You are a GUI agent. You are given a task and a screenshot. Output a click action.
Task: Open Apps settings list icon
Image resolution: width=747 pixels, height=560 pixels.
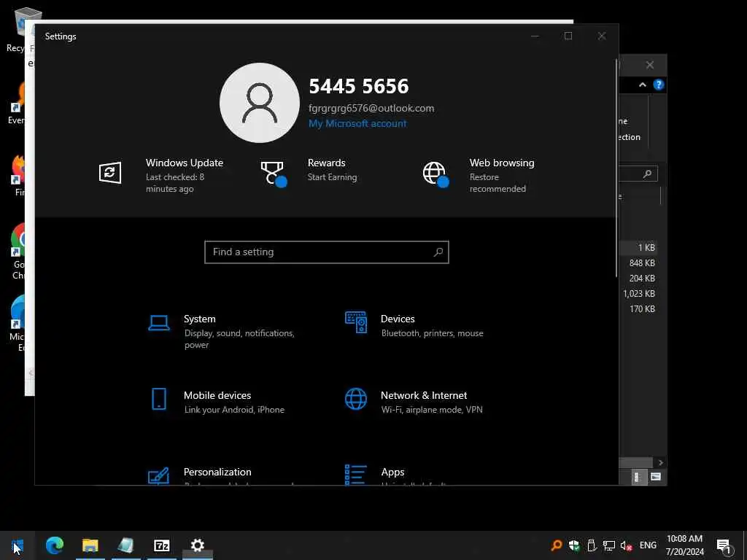[356, 475]
